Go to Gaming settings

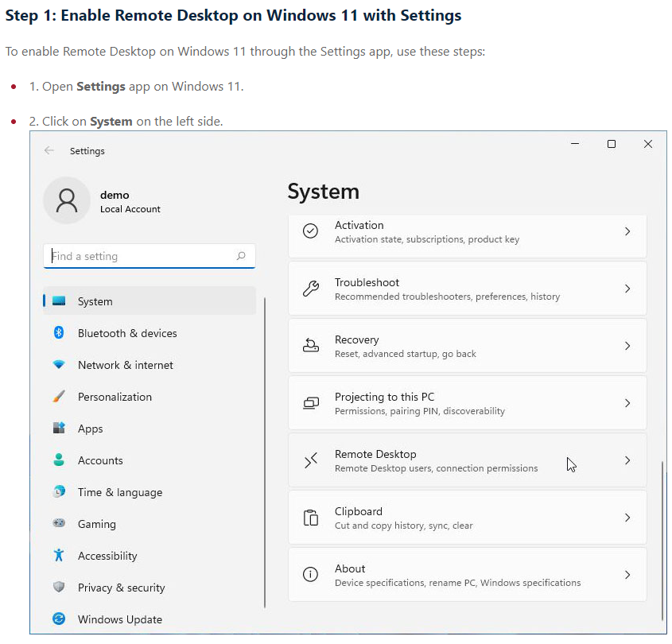point(150,524)
